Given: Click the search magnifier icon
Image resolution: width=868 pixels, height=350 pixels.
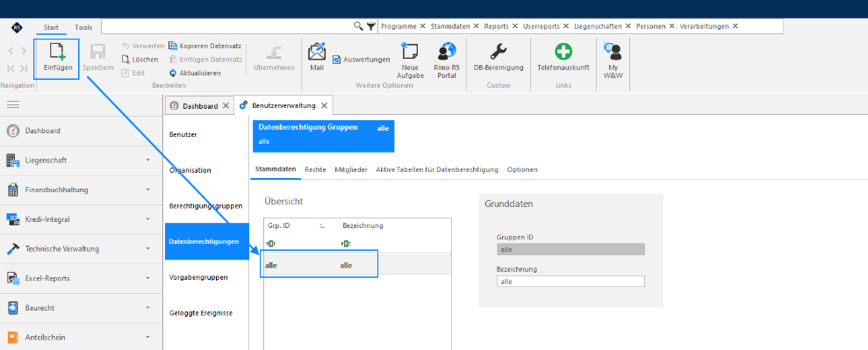Looking at the screenshot, I should pos(359,26).
